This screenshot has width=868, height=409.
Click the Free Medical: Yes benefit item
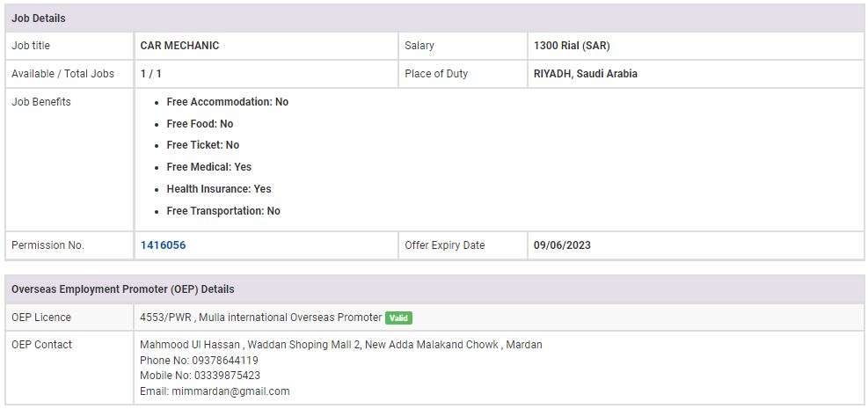tap(208, 167)
